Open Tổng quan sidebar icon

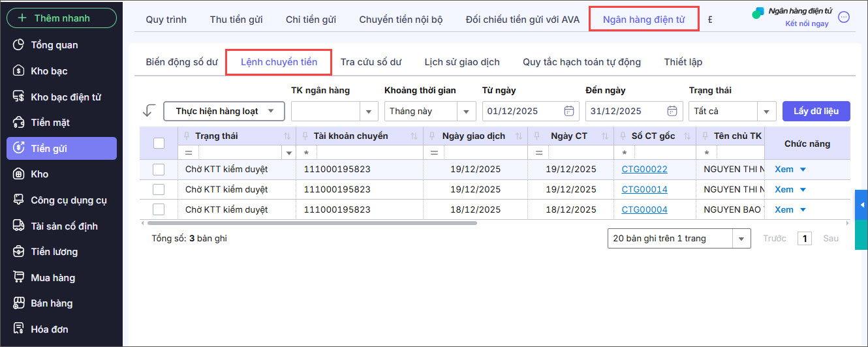[x=19, y=45]
